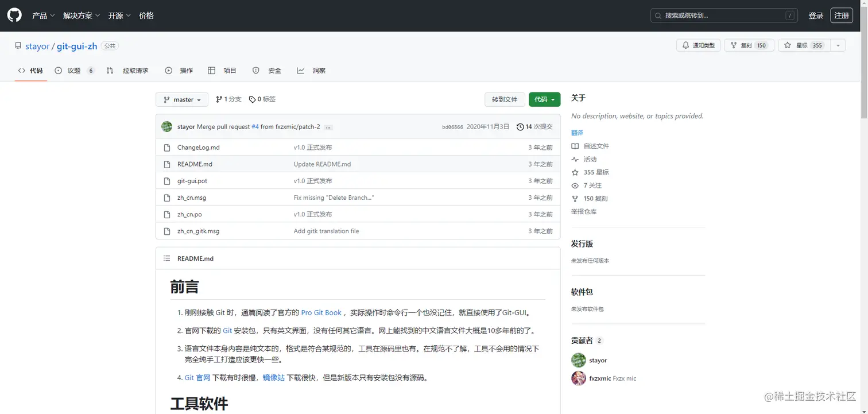The image size is (868, 414).
Task: Click the star icon in 星标 button
Action: tap(788, 45)
